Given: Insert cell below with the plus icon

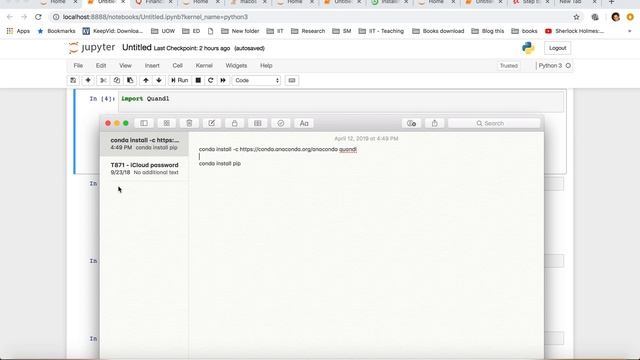Looking at the screenshot, I should tap(88, 80).
